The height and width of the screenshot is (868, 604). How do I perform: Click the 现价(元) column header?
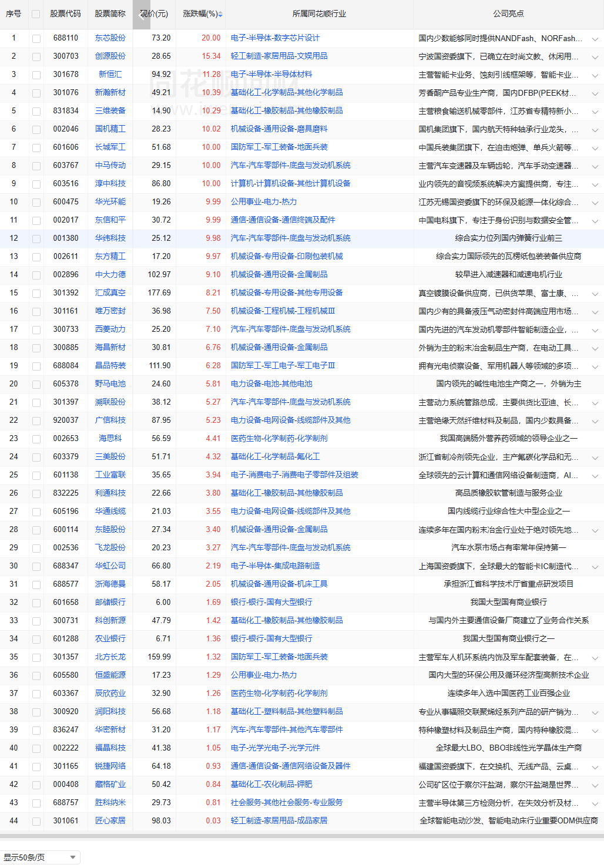(155, 14)
